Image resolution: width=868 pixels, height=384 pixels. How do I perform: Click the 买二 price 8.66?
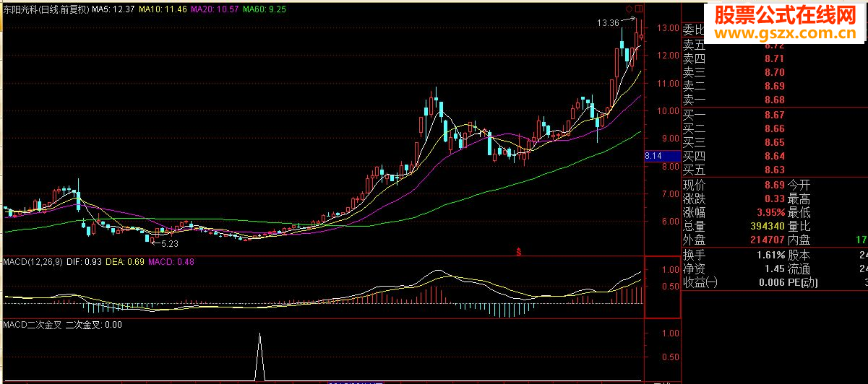click(x=774, y=128)
